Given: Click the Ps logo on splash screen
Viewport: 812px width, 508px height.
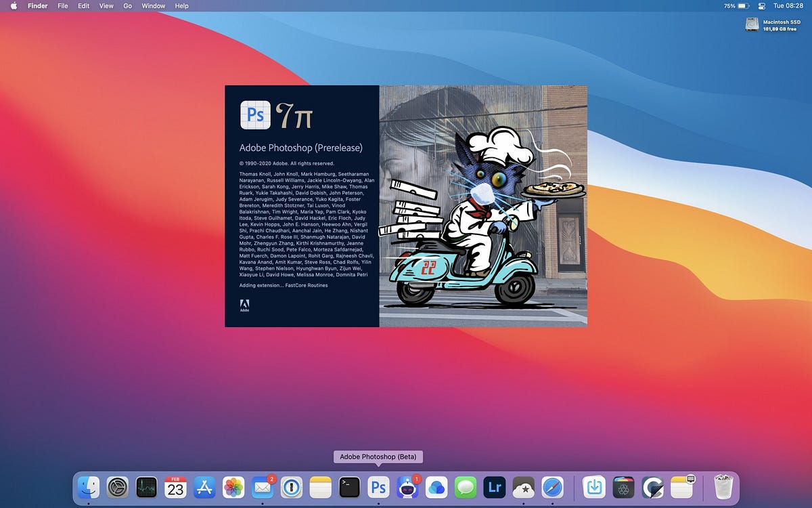Looking at the screenshot, I should pyautogui.click(x=255, y=114).
